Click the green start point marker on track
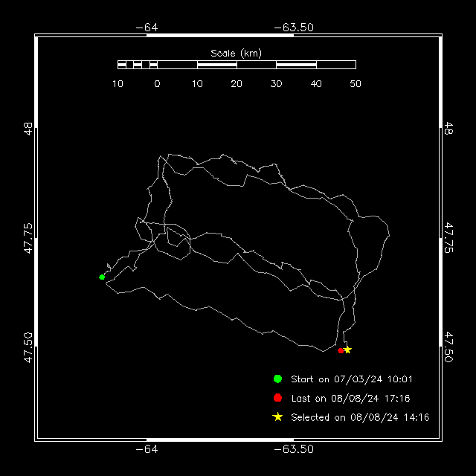Screen dimensions: 476x476 click(x=102, y=277)
